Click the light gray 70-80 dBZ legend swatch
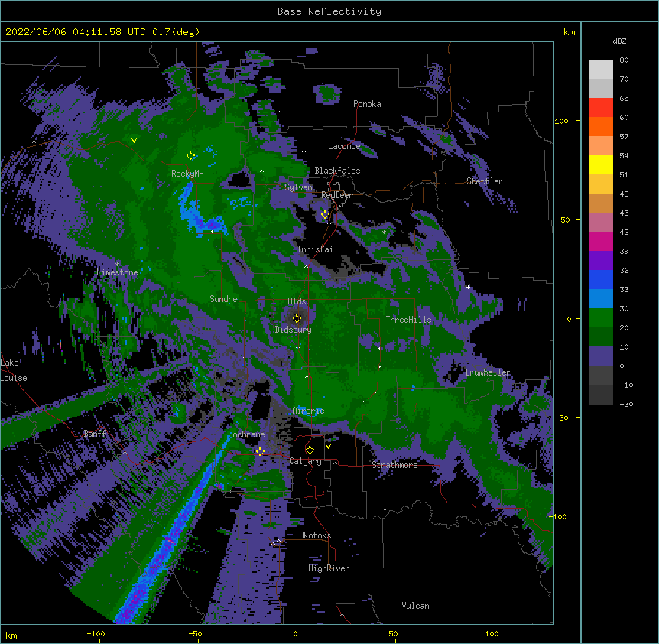This screenshot has height=644, width=659. point(601,70)
